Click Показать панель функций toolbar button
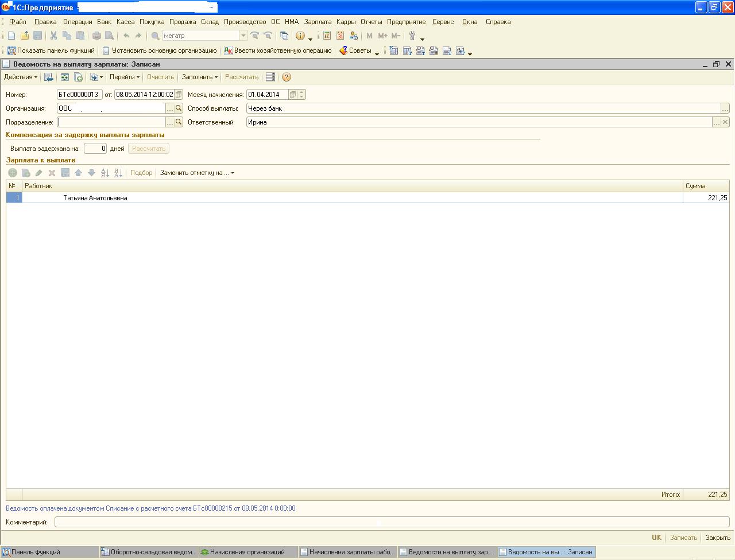Image resolution: width=735 pixels, height=560 pixels. click(x=51, y=50)
